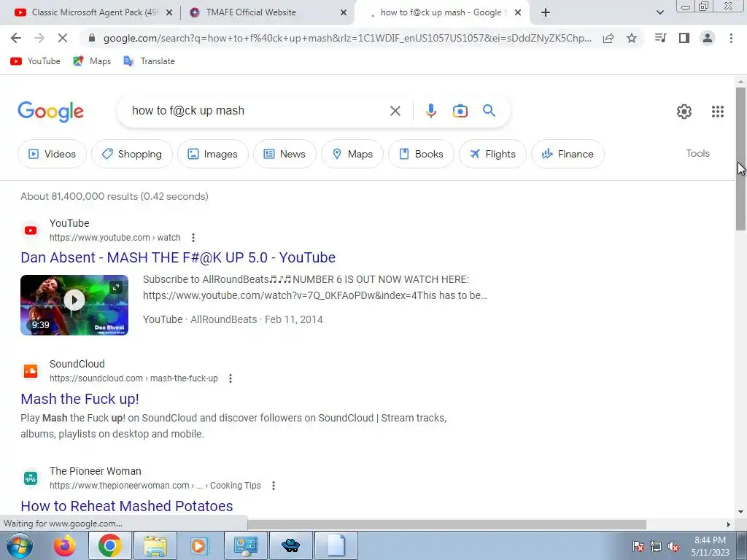The height and width of the screenshot is (560, 747).
Task: Close the TMAFE Official Website tab
Action: 344,13
